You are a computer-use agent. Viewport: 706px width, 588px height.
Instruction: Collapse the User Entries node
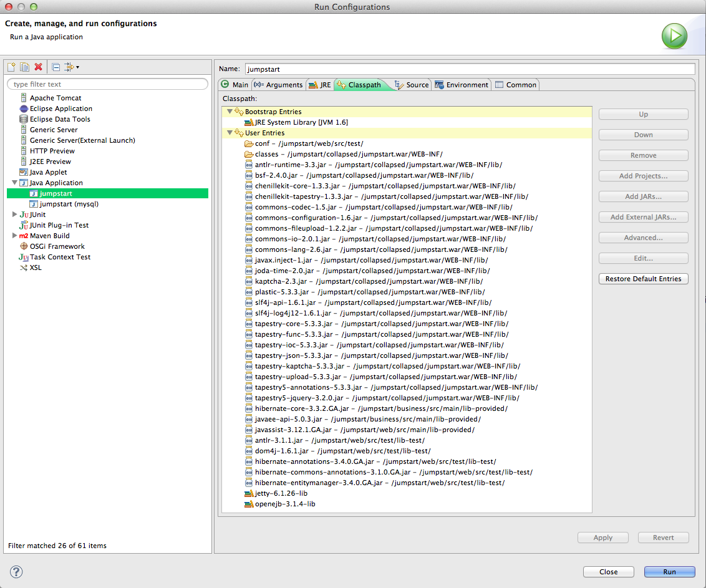(230, 132)
